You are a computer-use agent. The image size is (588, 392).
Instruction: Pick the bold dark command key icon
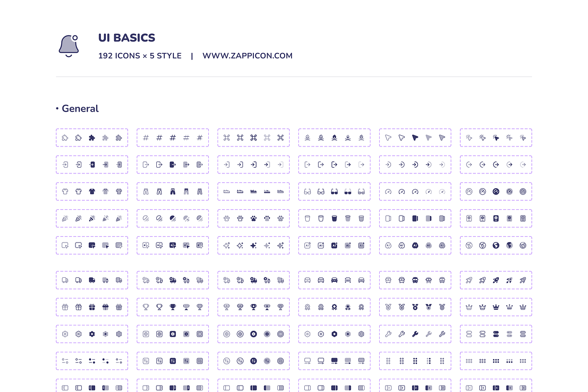253,138
